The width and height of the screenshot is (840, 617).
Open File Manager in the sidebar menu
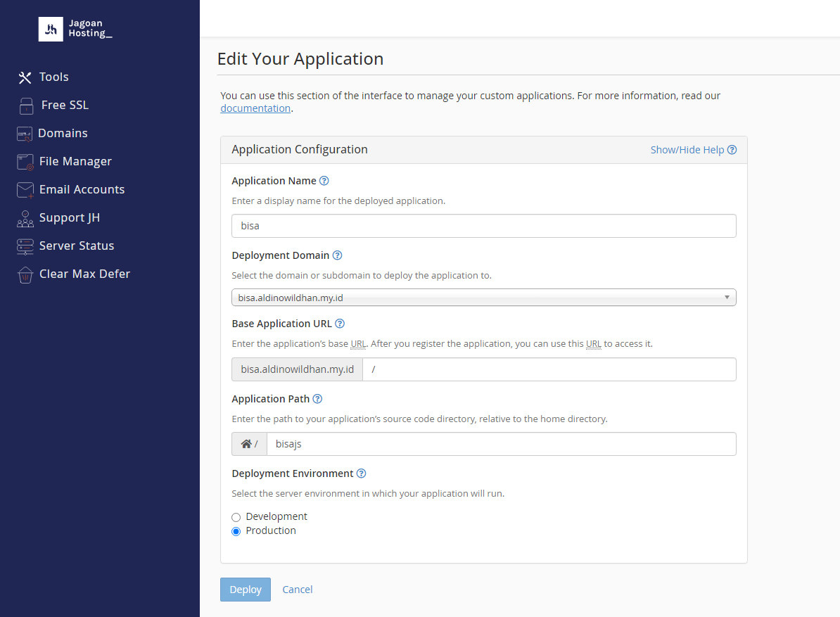pyautogui.click(x=75, y=162)
